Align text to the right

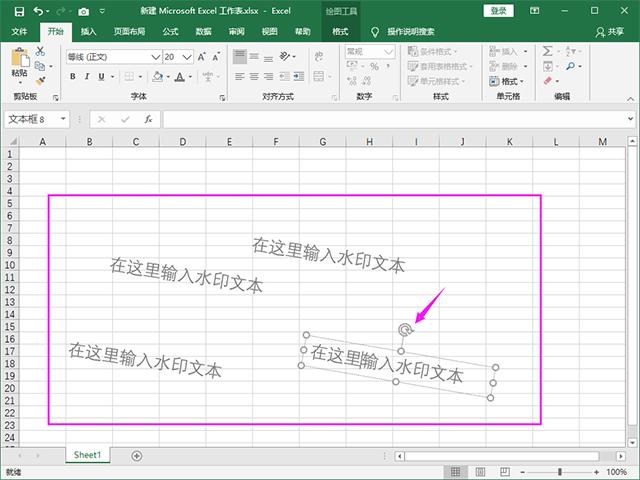coord(268,76)
